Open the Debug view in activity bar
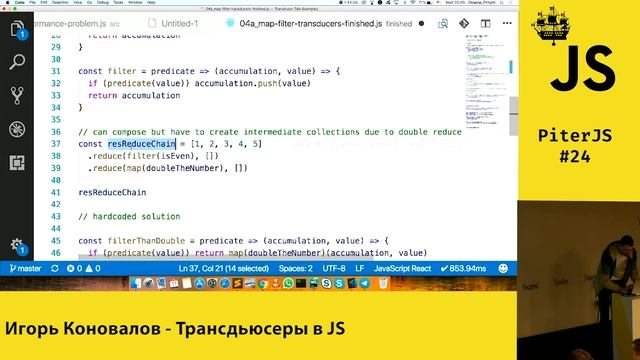Viewport: 640px width, 360px height. coord(17,129)
